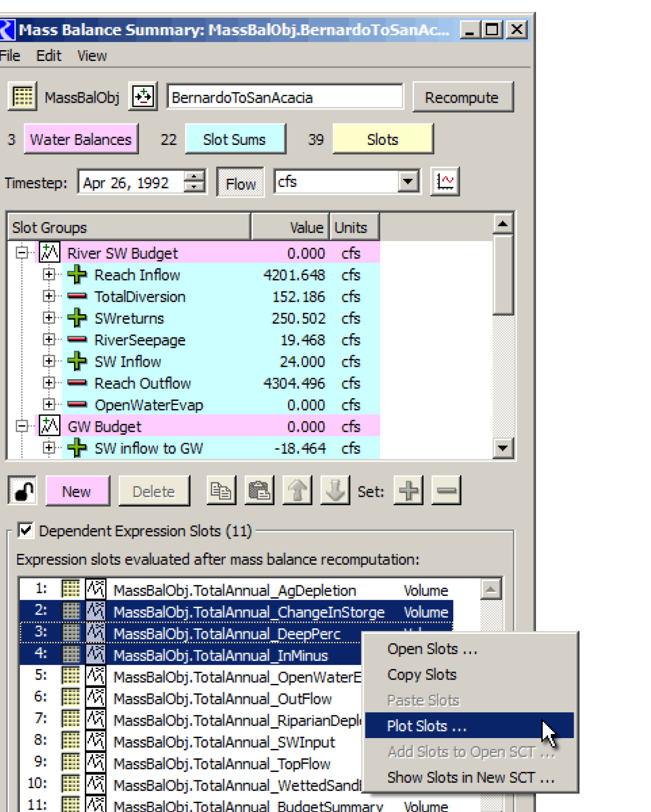Click the pink New button

click(77, 491)
